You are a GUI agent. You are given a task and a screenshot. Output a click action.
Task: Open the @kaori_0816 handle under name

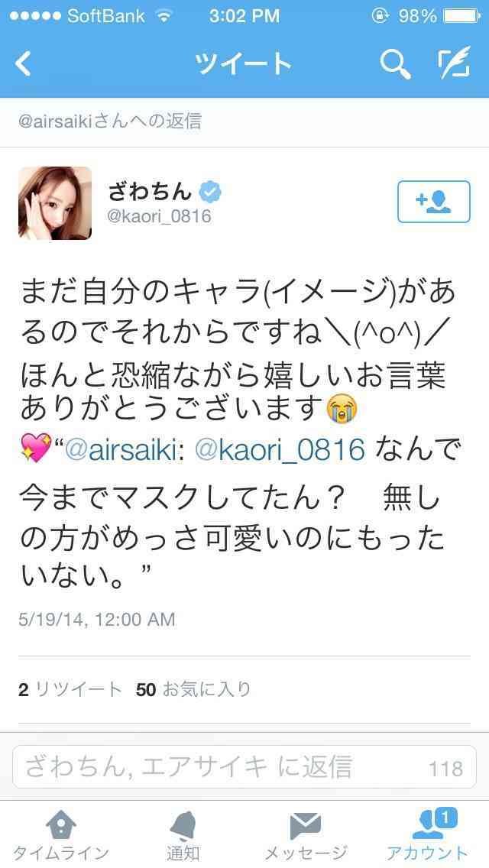tap(159, 216)
